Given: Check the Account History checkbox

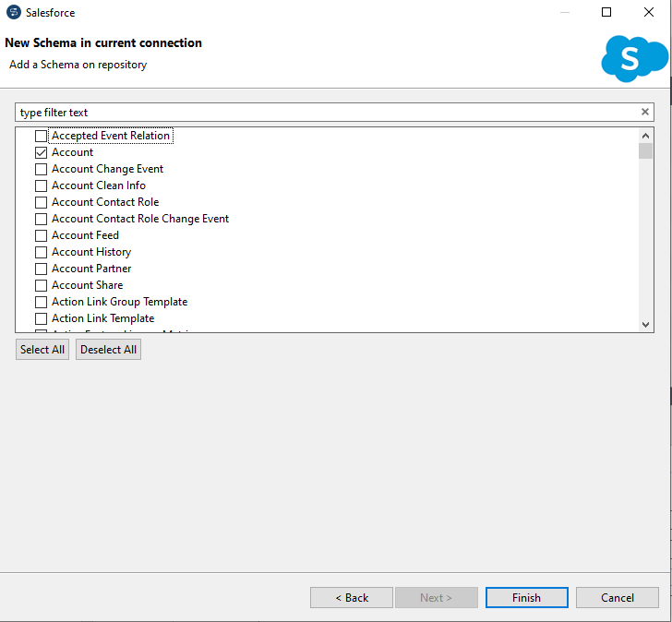Looking at the screenshot, I should (42, 252).
